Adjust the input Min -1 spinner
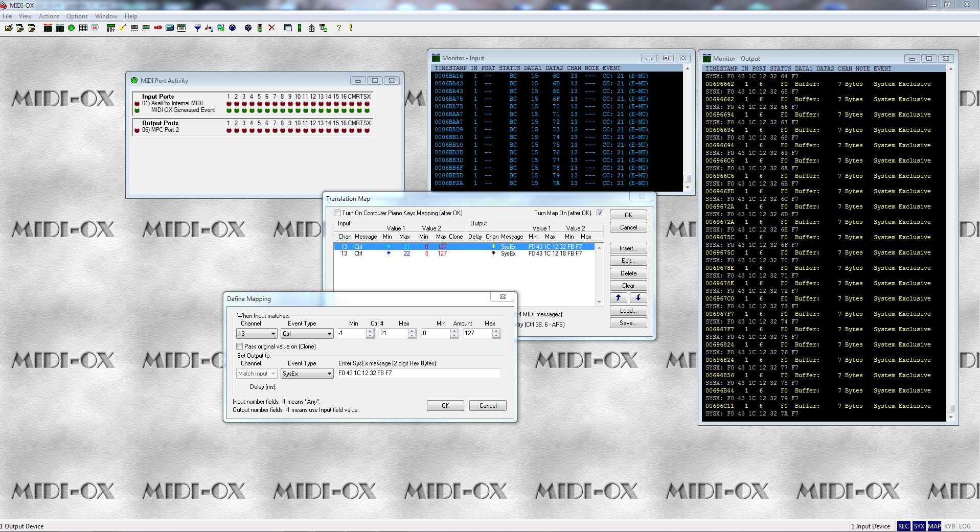980x532 pixels. (370, 334)
